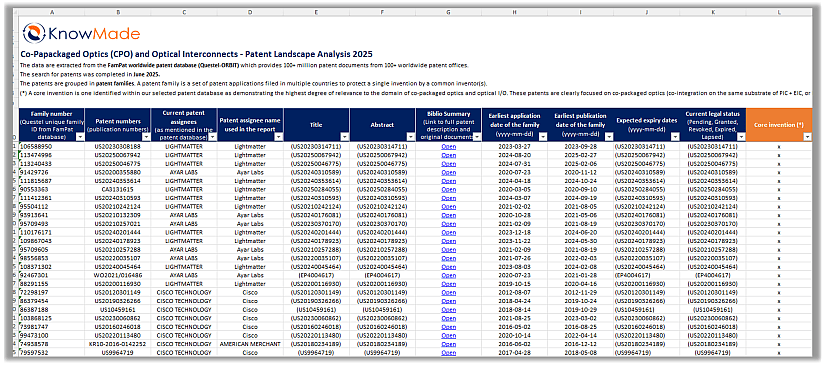Follow the Open link in the CA3131615 row
The height and width of the screenshot is (365, 825).
[448, 189]
